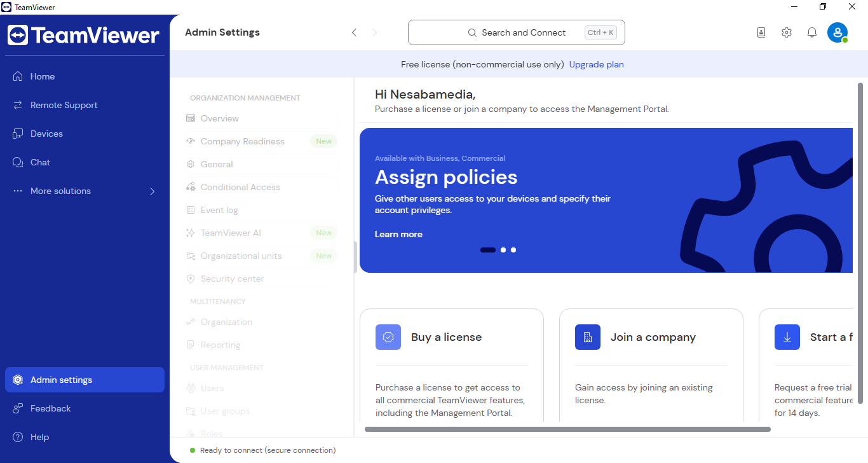Click the Search and Connect field
Image resolution: width=868 pixels, height=463 pixels.
click(516, 32)
